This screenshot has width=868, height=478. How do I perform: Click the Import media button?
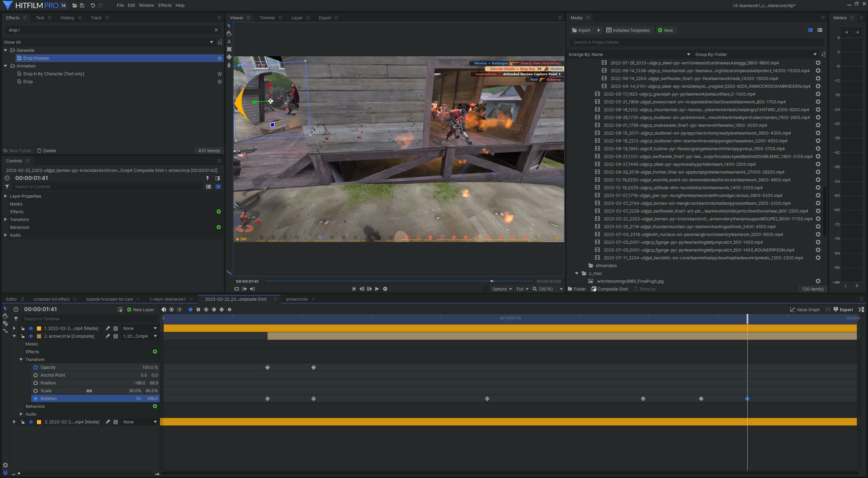coord(581,30)
